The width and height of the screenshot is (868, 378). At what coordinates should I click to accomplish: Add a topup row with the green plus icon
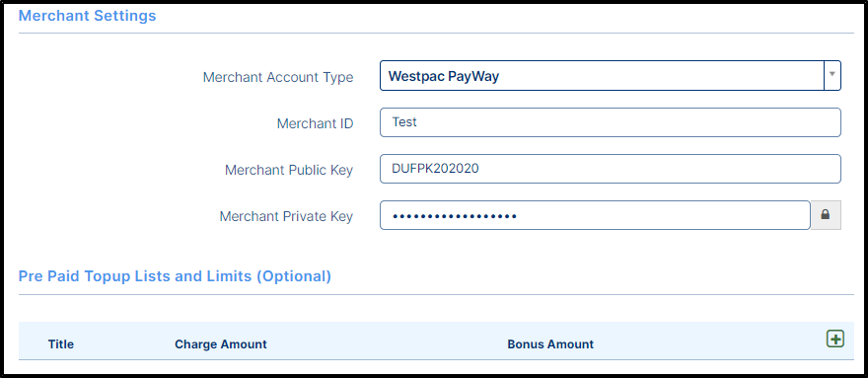click(x=834, y=339)
